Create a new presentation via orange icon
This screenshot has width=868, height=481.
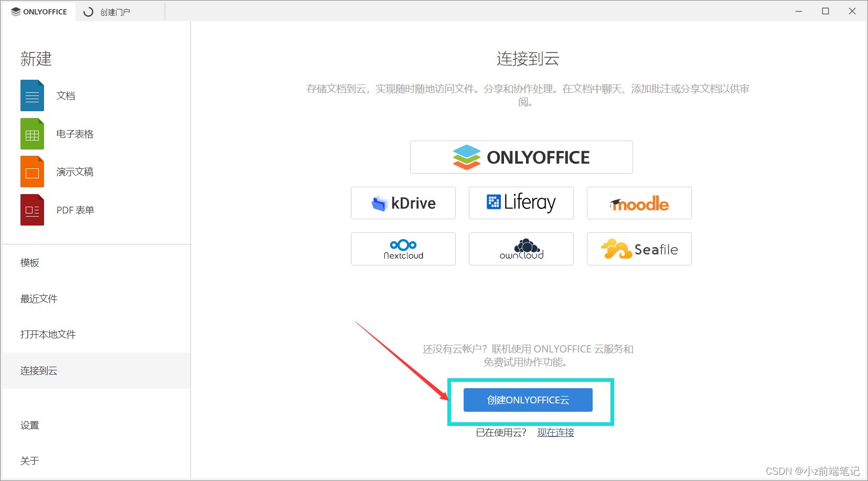coord(32,172)
